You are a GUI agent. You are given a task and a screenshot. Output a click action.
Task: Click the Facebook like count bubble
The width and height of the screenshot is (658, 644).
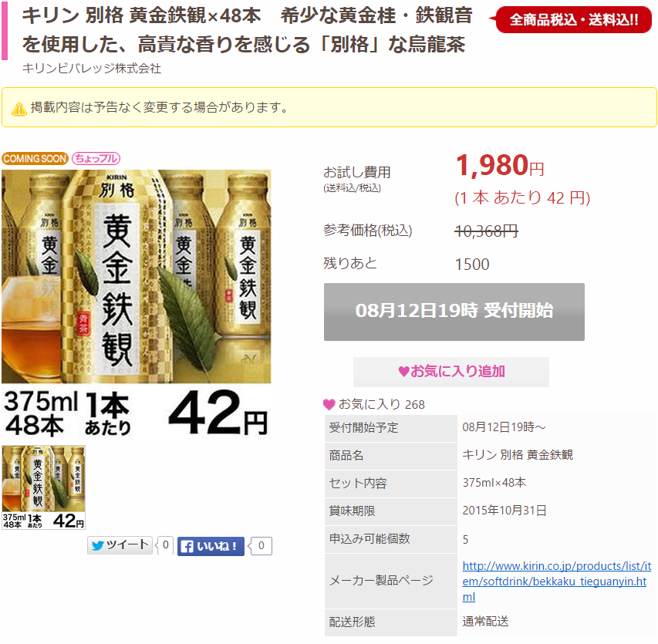pos(261,546)
